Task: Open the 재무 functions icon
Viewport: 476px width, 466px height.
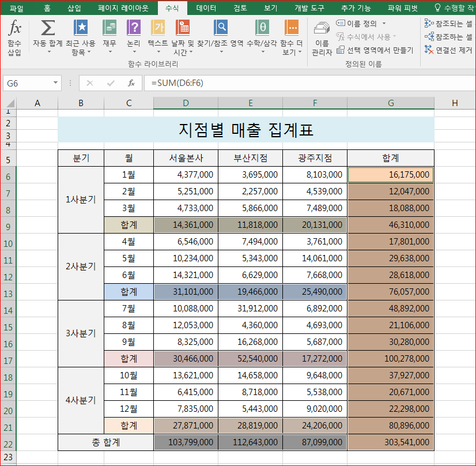Action: (109, 28)
